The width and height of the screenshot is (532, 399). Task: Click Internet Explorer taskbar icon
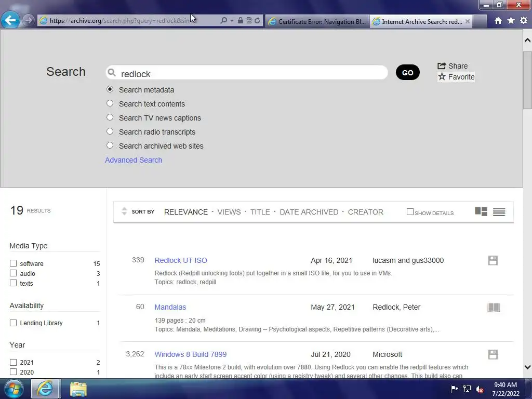tap(45, 389)
